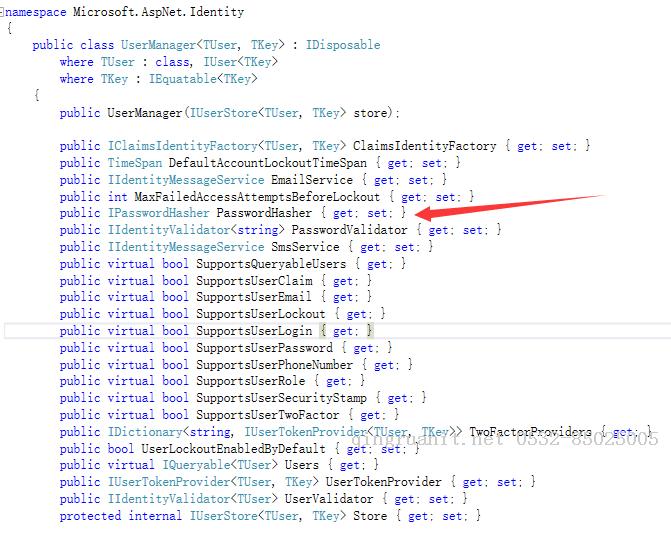671x535 pixels.
Task: Select the UserManager class name in declaration
Action: click(x=158, y=45)
